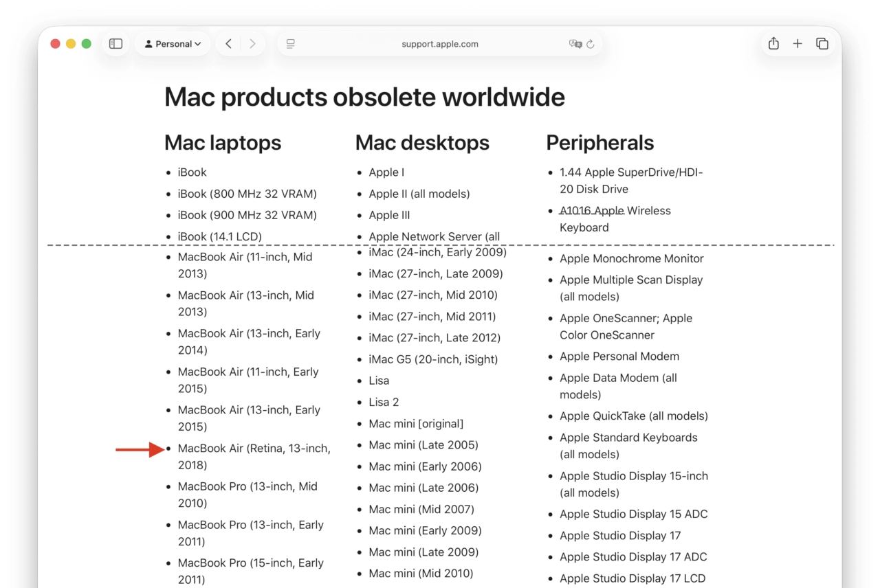Select iMac (27-inch, Late 2012)
The height and width of the screenshot is (588, 880).
(x=434, y=338)
